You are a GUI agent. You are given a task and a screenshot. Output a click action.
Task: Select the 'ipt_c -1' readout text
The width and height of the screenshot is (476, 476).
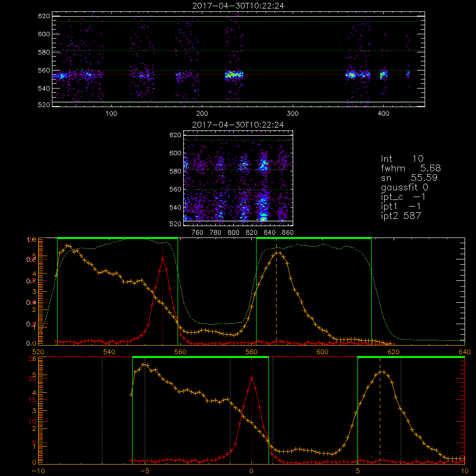click(x=403, y=197)
